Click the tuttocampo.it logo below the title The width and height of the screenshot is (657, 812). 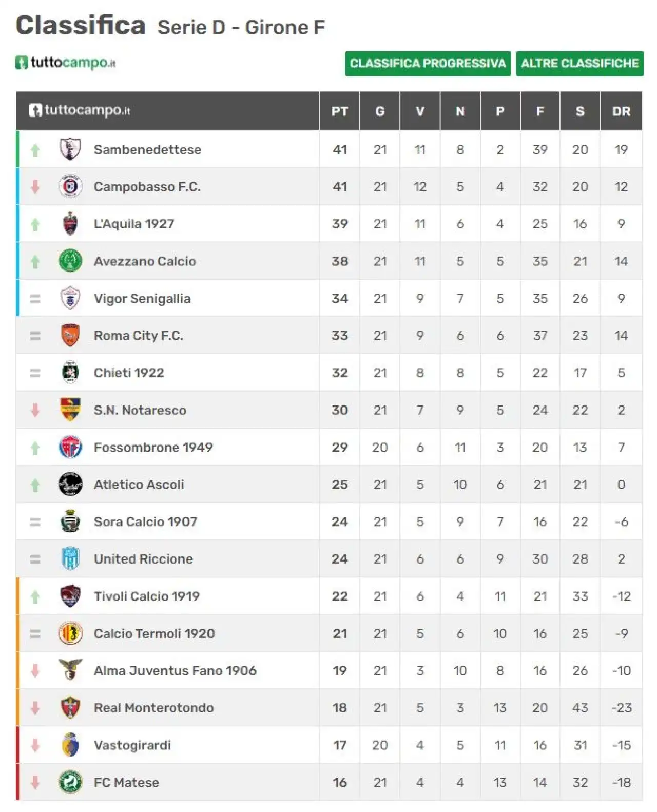point(65,63)
